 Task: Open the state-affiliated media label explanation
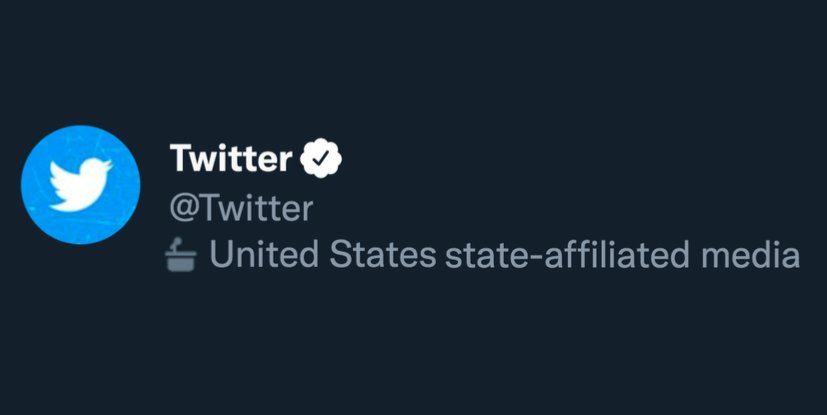pos(504,256)
